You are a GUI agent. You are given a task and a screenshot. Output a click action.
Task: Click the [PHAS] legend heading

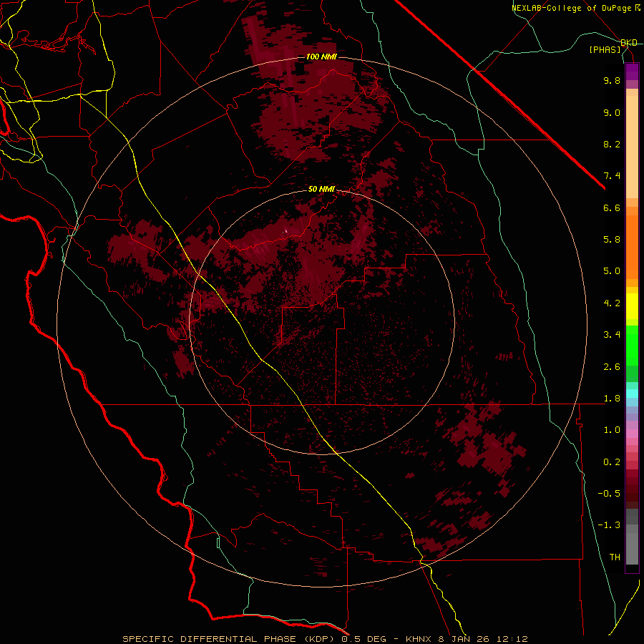(605, 49)
